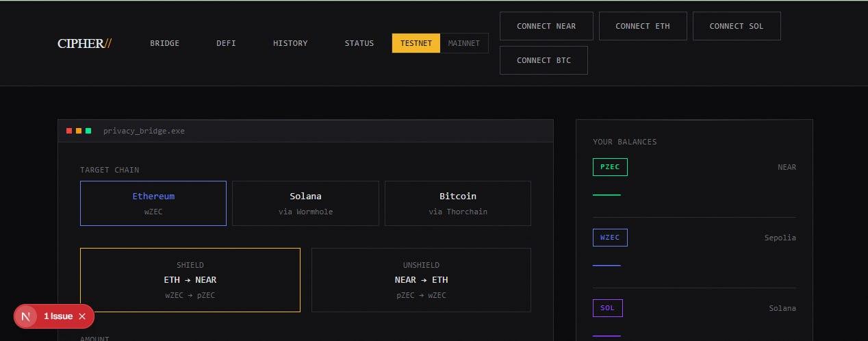This screenshot has width=868, height=341.
Task: Click the PZEC balance badge
Action: click(610, 167)
